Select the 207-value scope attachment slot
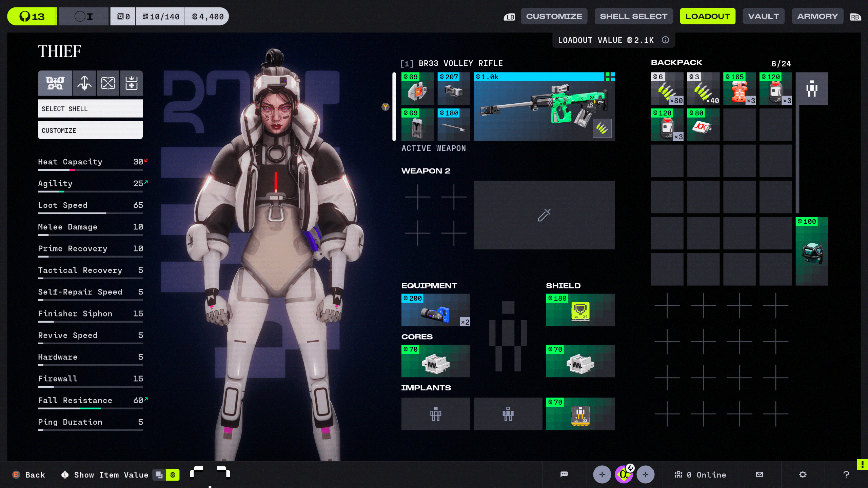The width and height of the screenshot is (868, 488). coord(453,89)
